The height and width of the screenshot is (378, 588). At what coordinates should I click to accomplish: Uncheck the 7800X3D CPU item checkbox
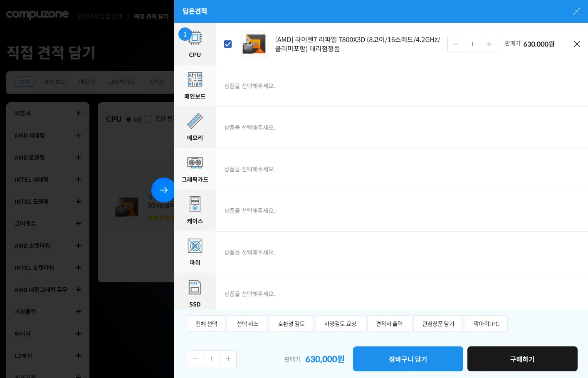pos(228,44)
